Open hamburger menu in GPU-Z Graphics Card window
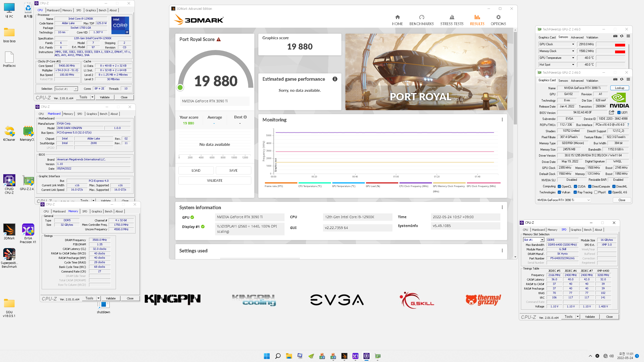 [628, 79]
